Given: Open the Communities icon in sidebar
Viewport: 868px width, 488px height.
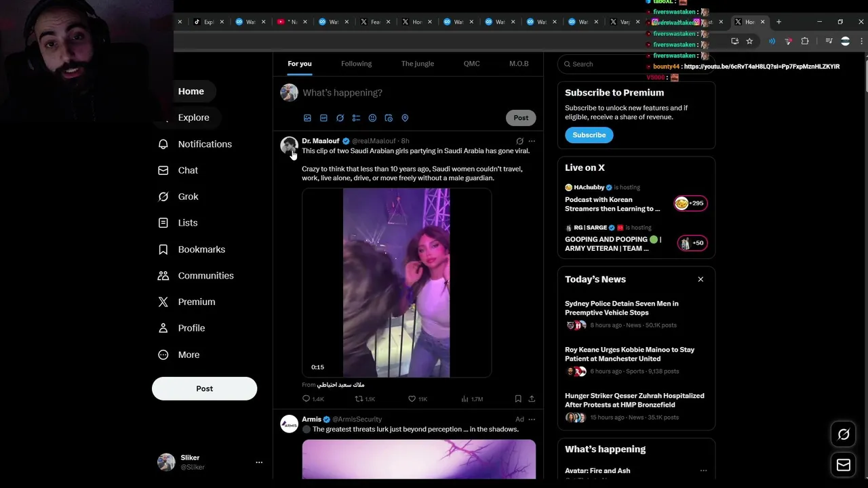Looking at the screenshot, I should click(163, 276).
